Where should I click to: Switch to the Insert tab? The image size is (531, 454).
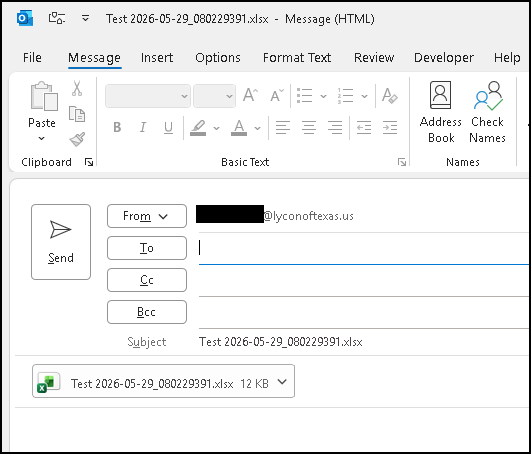157,58
